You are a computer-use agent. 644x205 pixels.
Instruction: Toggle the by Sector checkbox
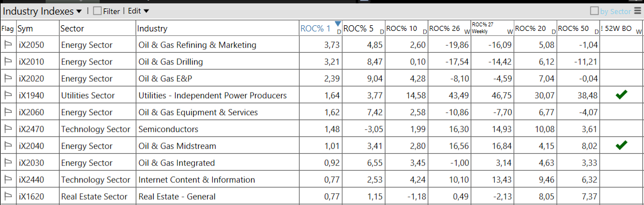point(594,11)
